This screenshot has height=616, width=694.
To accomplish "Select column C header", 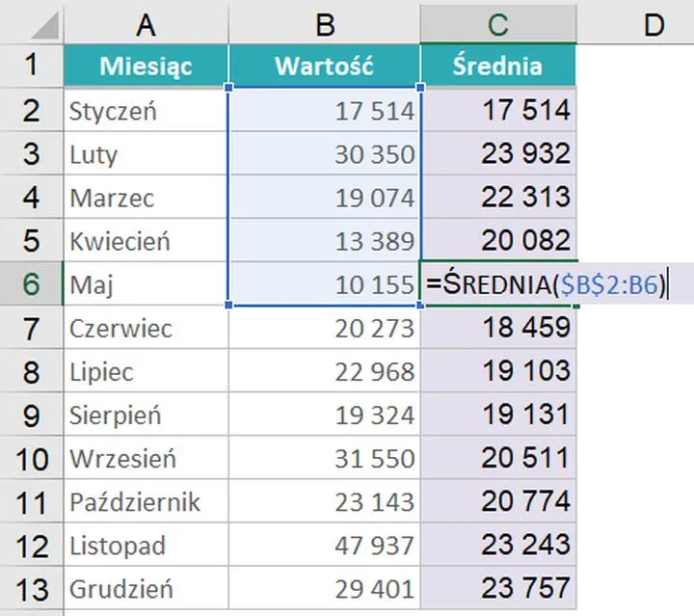I will 498,23.
